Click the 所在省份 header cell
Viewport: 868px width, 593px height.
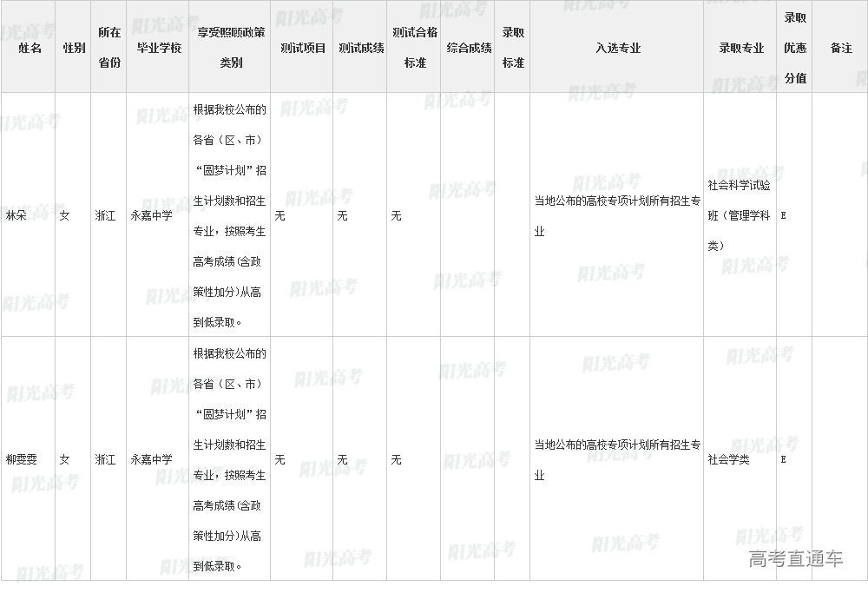[x=108, y=48]
